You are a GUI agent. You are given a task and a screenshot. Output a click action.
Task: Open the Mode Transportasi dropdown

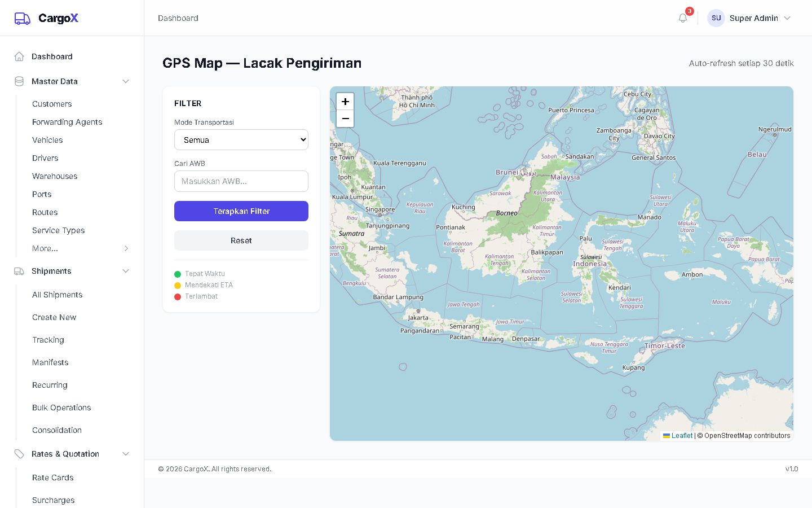[x=241, y=140]
